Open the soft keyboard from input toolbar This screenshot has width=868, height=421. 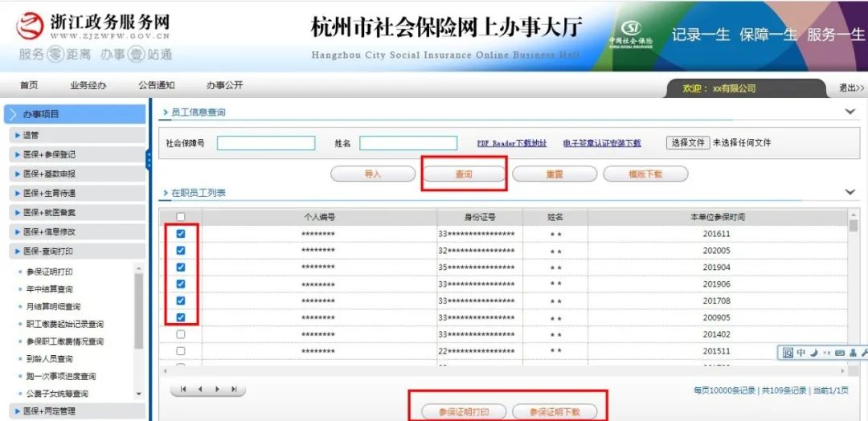coord(839,353)
